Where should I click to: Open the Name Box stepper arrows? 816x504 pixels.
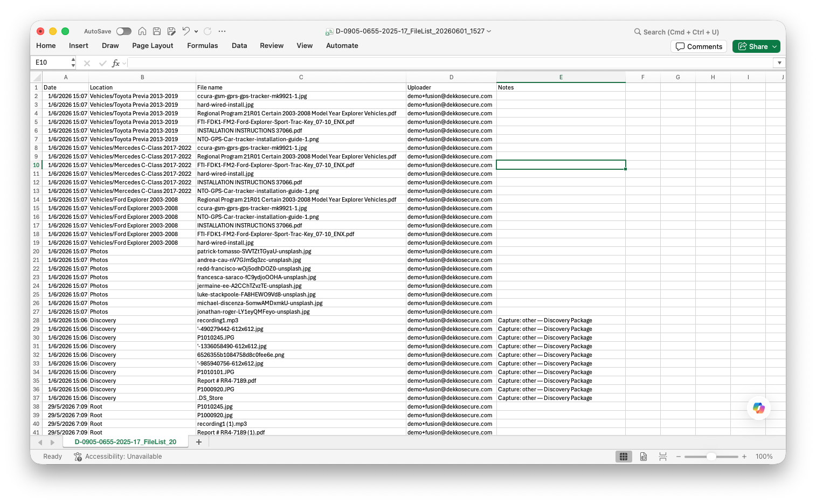[73, 63]
